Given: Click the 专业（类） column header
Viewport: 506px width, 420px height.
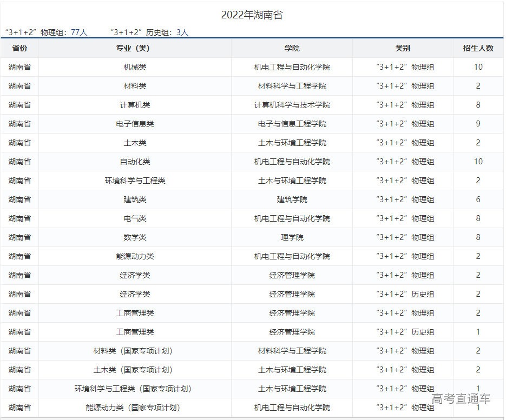Looking at the screenshot, I should [x=135, y=48].
